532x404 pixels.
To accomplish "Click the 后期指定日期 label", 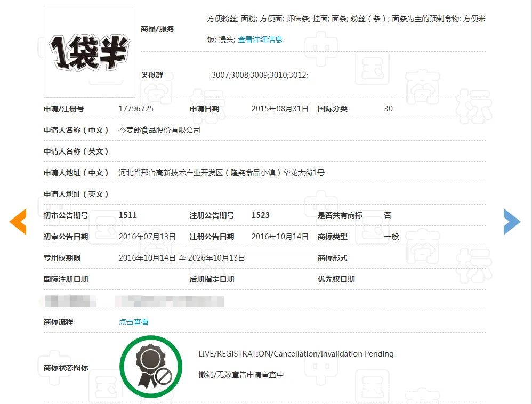I will coord(212,279).
